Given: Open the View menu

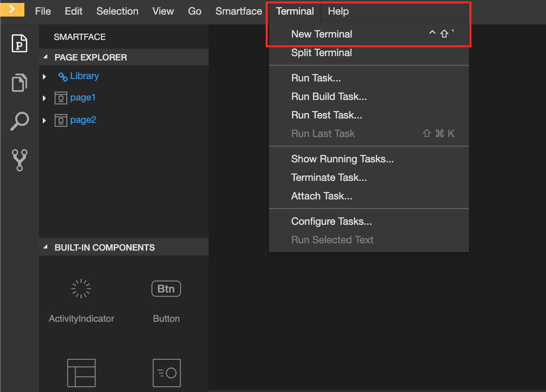Looking at the screenshot, I should [163, 11].
